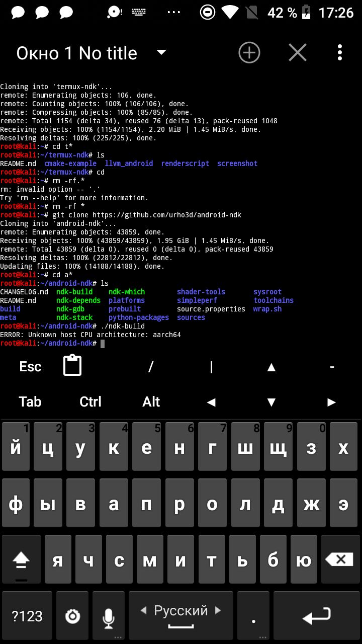362x644 pixels.
Task: Close the current terminal window
Action: (x=297, y=52)
